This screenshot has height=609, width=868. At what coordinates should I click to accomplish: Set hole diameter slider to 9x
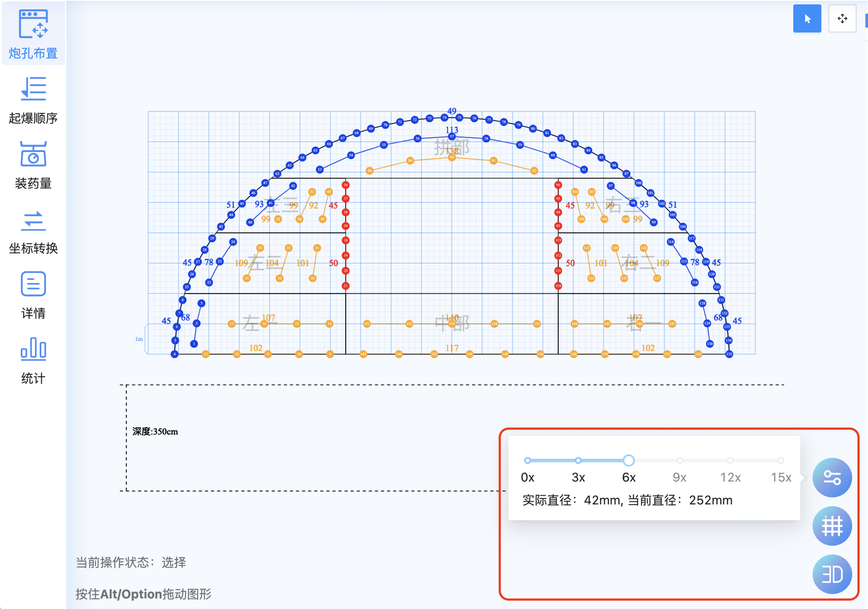coord(680,460)
